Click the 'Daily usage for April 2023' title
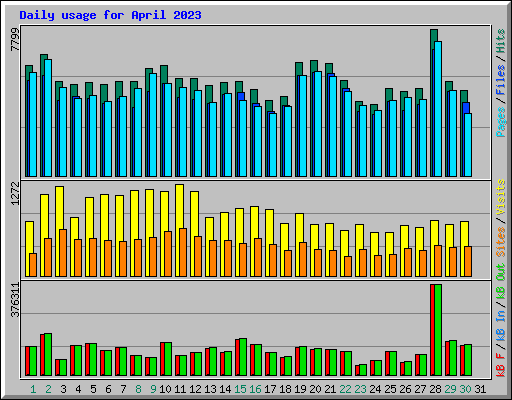Image resolution: width=512 pixels, height=400 pixels. (110, 15)
